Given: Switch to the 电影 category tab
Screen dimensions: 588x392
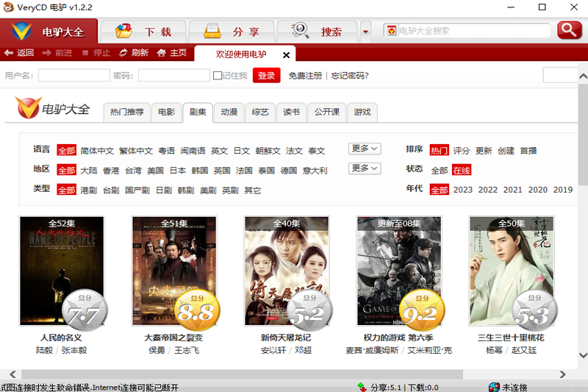Looking at the screenshot, I should [x=166, y=112].
